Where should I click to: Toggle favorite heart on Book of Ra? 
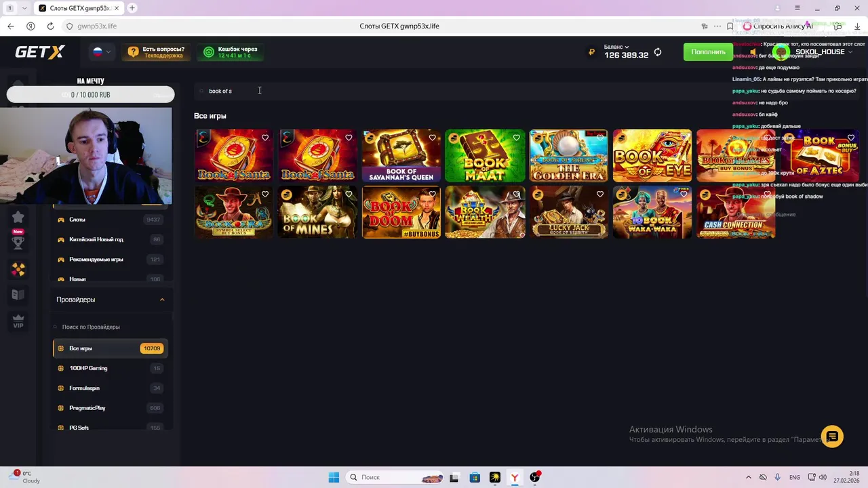(265, 194)
